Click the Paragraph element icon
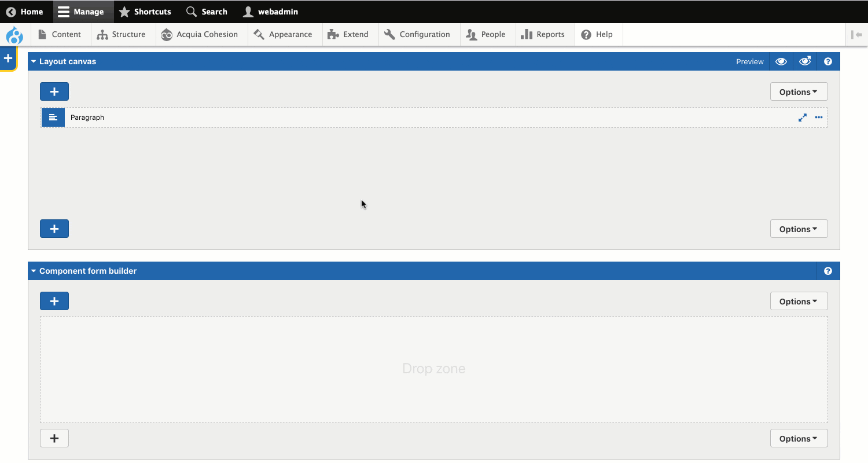The width and height of the screenshot is (868, 463). pos(53,117)
